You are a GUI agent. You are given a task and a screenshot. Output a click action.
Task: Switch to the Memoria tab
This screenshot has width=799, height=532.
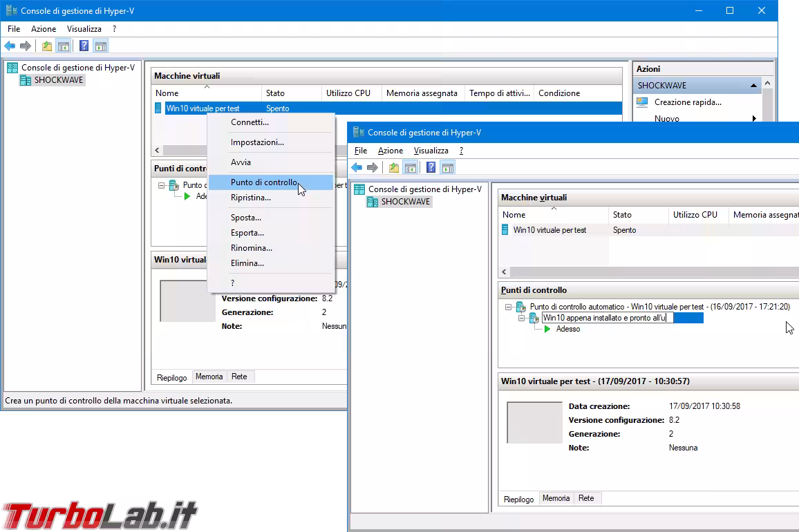(556, 498)
